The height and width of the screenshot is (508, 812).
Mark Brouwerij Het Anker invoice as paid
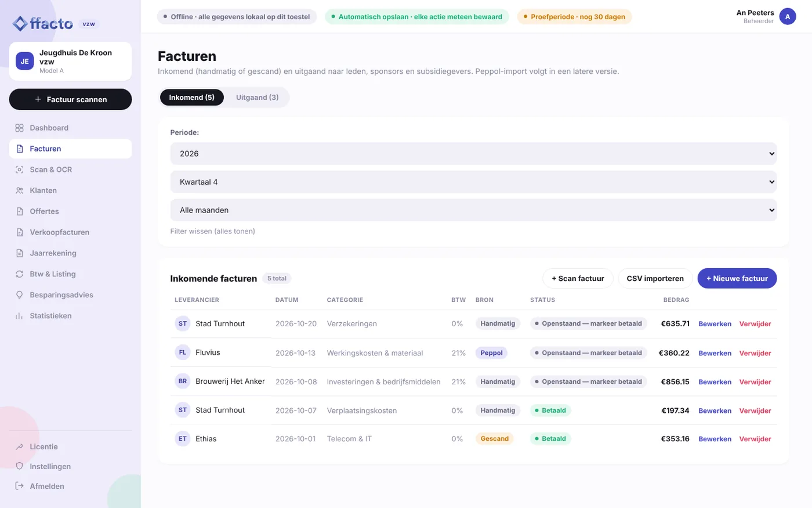pos(588,381)
